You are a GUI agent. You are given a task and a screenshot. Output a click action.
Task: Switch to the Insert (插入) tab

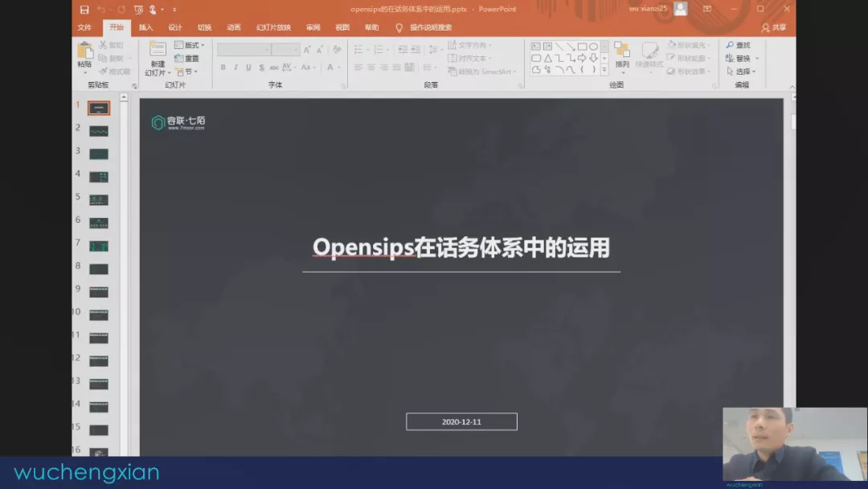point(145,27)
